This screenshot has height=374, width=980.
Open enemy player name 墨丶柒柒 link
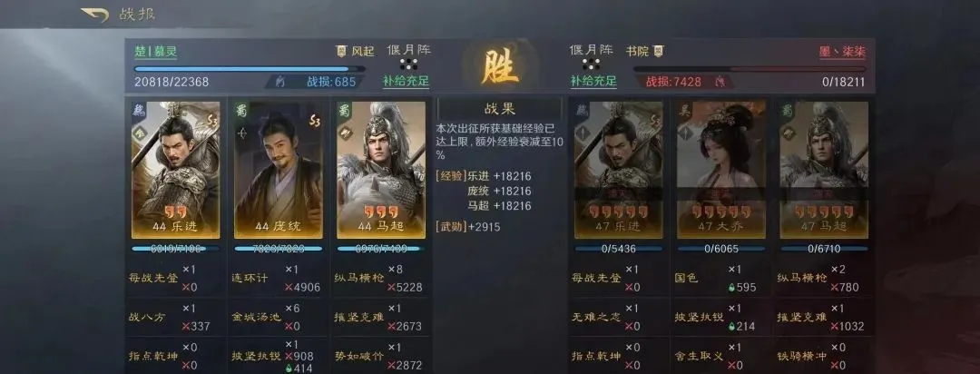[841, 52]
